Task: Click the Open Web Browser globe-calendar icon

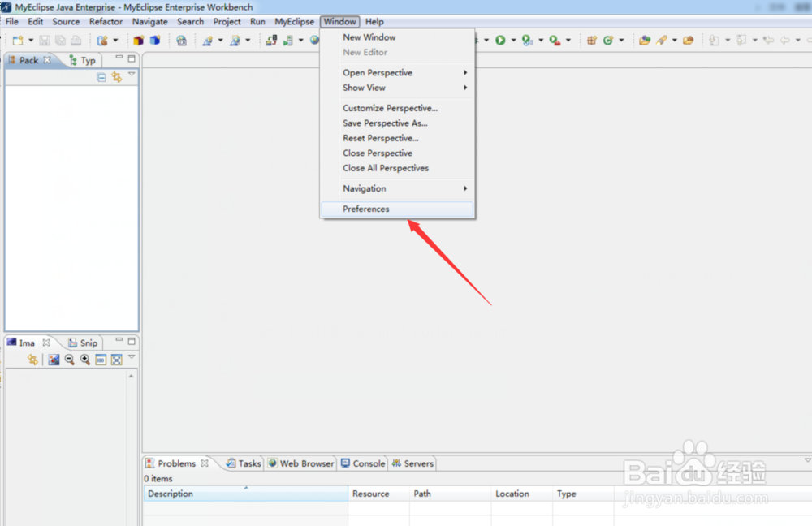Action: (x=181, y=41)
